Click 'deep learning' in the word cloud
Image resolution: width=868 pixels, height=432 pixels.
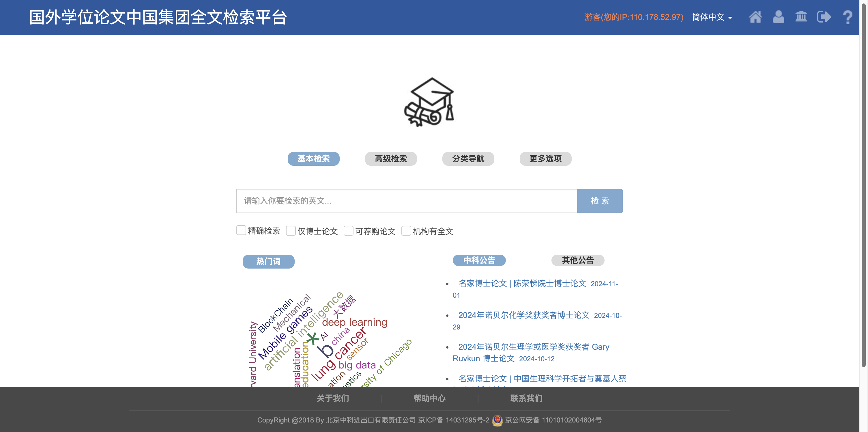point(354,322)
